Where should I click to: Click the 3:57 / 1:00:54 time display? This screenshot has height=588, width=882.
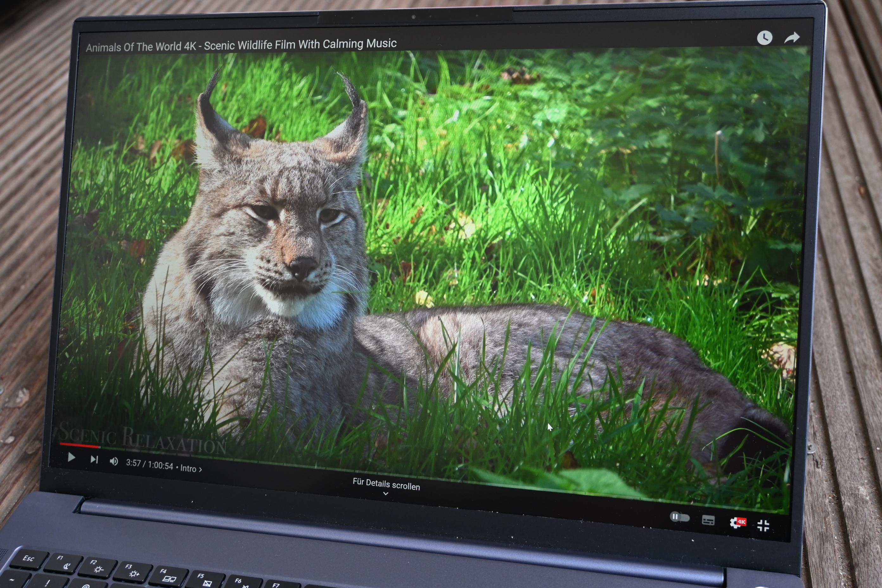pos(149,465)
